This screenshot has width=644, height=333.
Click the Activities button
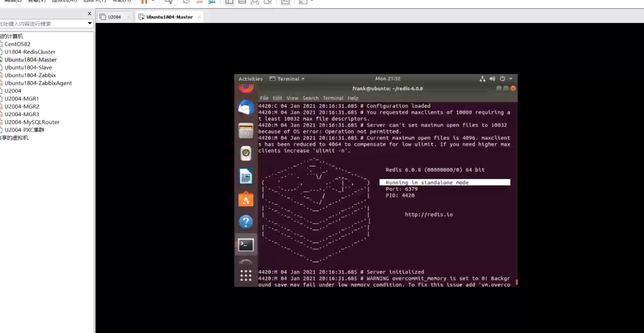pyautogui.click(x=250, y=79)
